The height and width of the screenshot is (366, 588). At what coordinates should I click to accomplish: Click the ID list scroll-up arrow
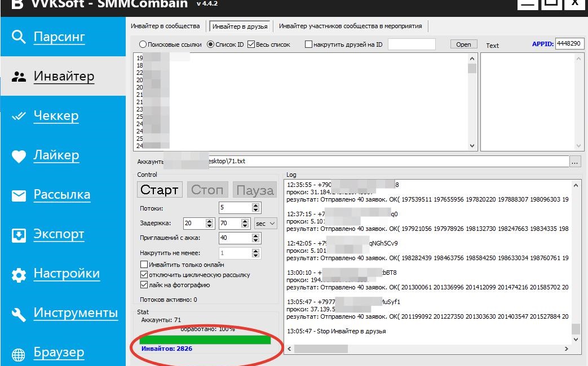(x=472, y=59)
